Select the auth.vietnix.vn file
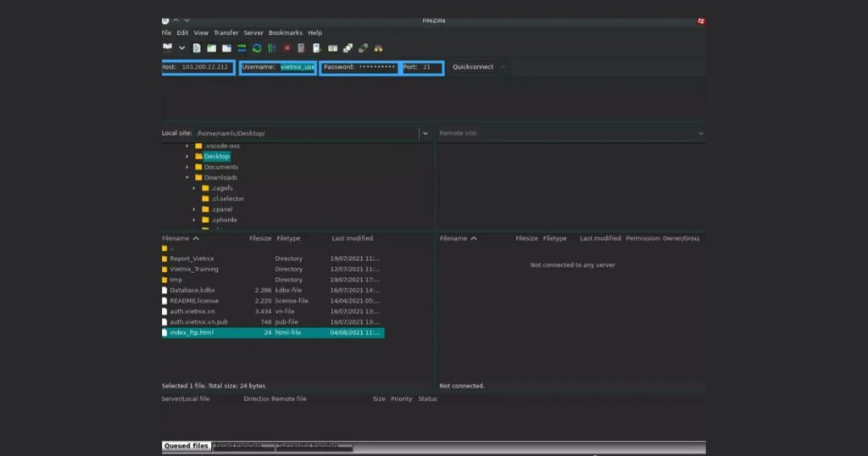 [x=272, y=312]
